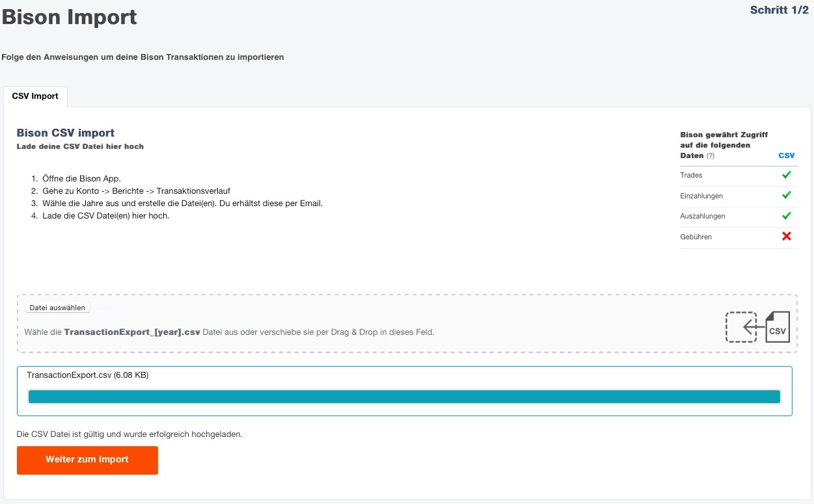Screen dimensions: 814x504
Task: Click instruction starting 'Wähle die Jahre aus'
Action: click(x=183, y=203)
